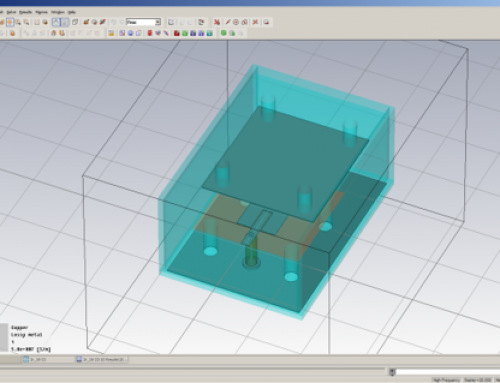The image size is (500, 383).
Task: Click the gray Copper material color swatch
Action: click(x=4, y=337)
